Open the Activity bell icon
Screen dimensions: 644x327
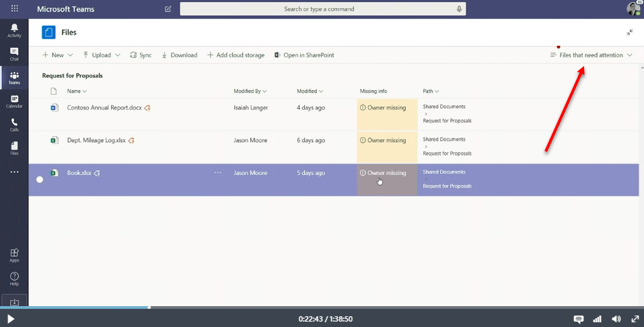14,30
